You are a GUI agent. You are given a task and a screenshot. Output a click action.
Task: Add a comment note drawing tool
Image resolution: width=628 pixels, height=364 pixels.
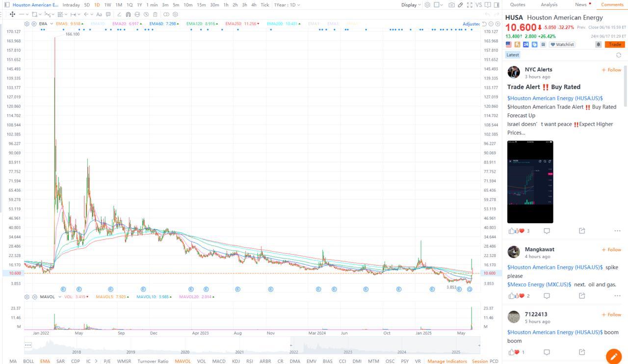[108, 14]
